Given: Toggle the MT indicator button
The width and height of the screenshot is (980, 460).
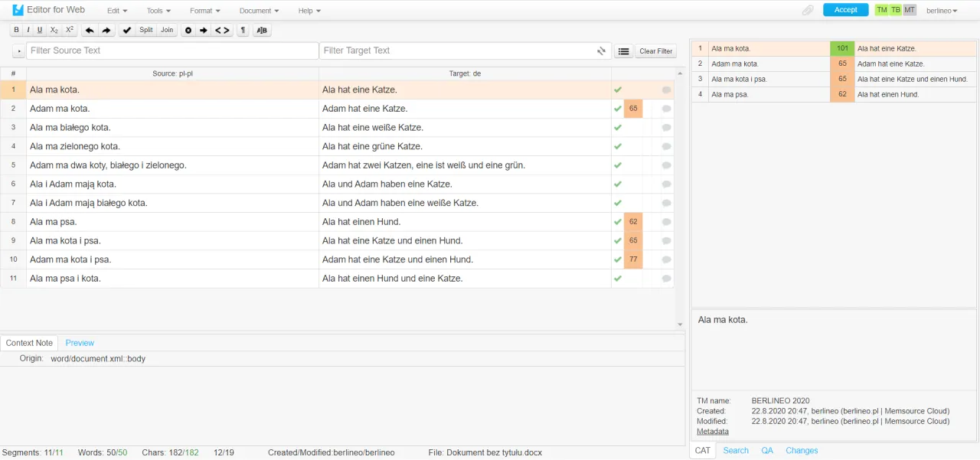Looking at the screenshot, I should point(909,10).
